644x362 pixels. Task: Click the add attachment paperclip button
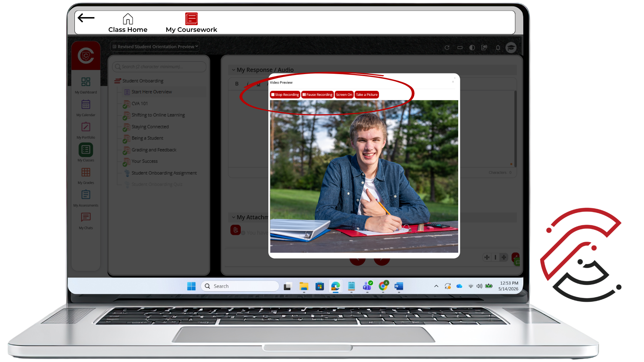pyautogui.click(x=235, y=230)
